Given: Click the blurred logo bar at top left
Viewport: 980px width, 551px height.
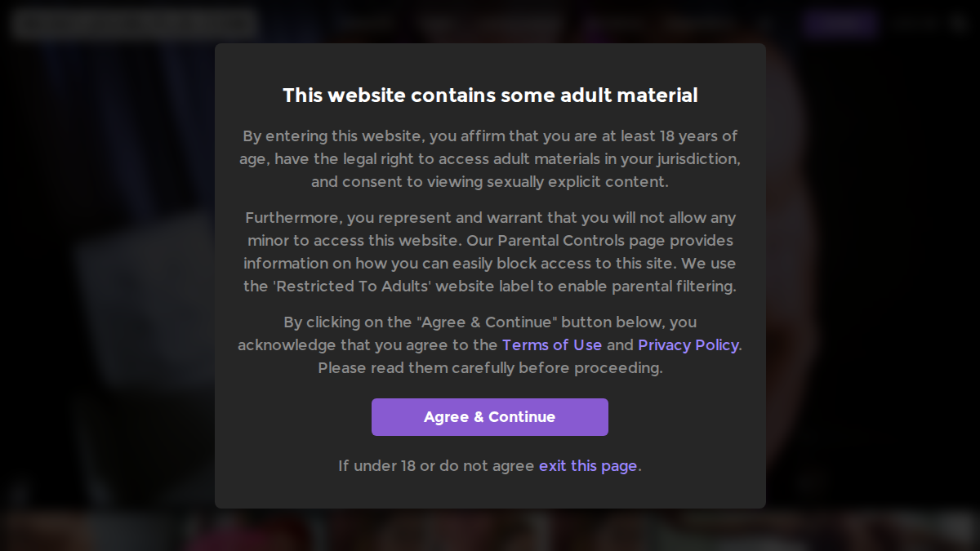Looking at the screenshot, I should [135, 23].
